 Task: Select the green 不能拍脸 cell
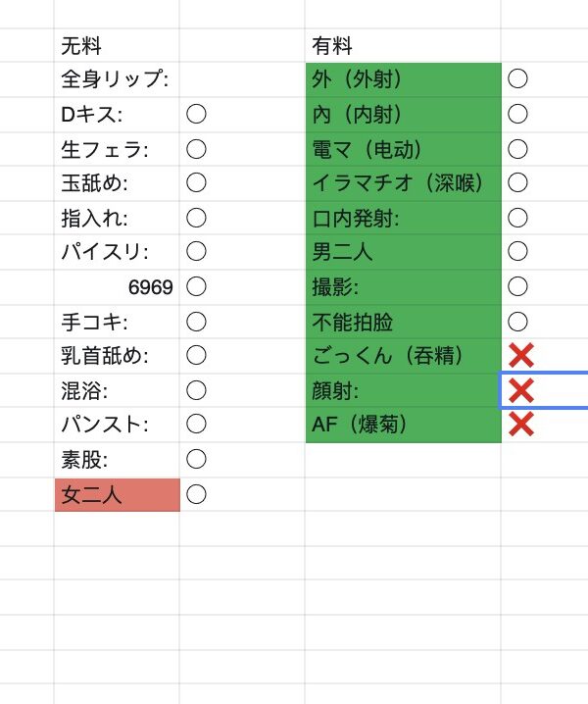[x=402, y=321]
